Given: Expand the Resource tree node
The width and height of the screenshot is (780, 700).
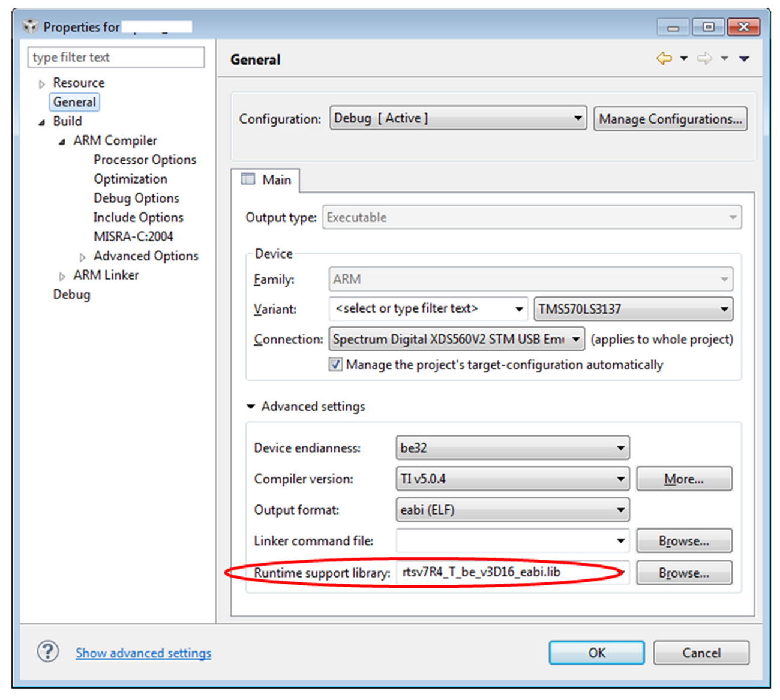Looking at the screenshot, I should [41, 83].
